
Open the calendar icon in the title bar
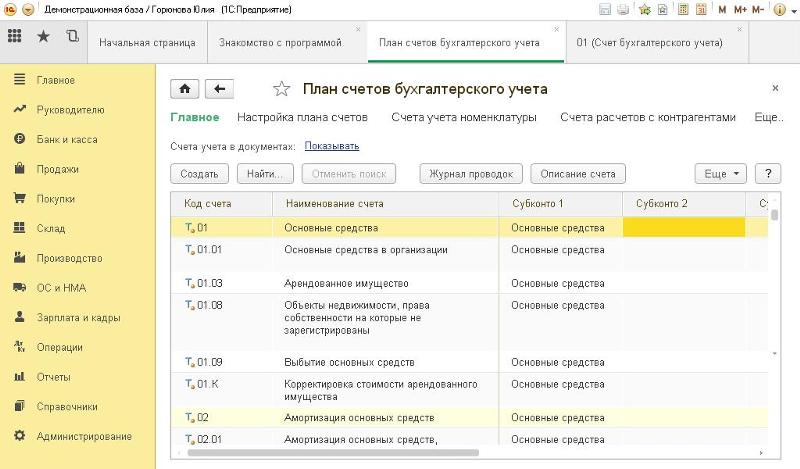tap(701, 9)
